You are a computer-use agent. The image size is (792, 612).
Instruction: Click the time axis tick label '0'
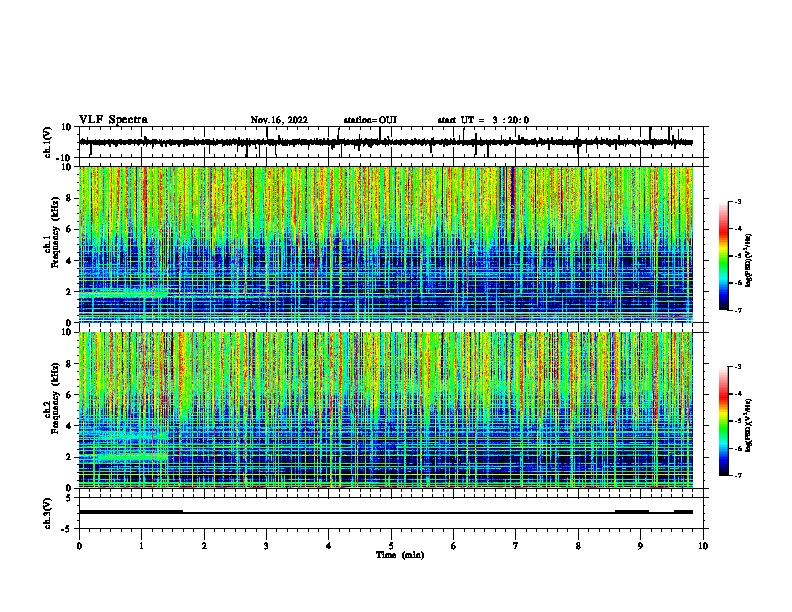(x=79, y=546)
